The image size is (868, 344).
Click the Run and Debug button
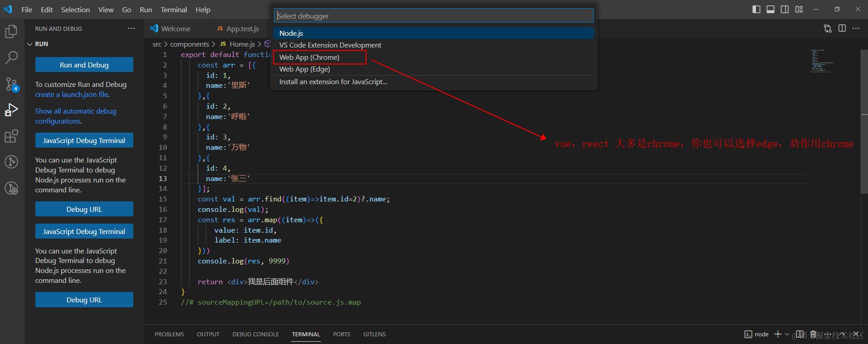click(x=84, y=65)
